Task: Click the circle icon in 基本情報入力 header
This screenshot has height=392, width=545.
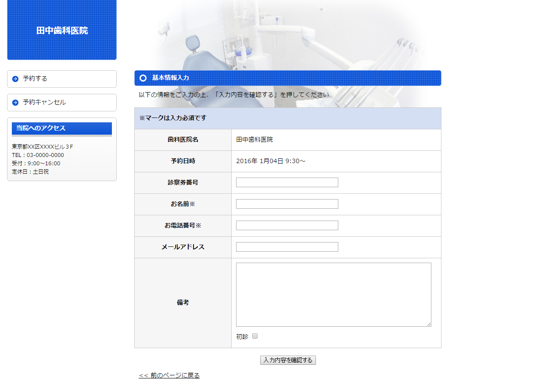Action: tap(143, 78)
